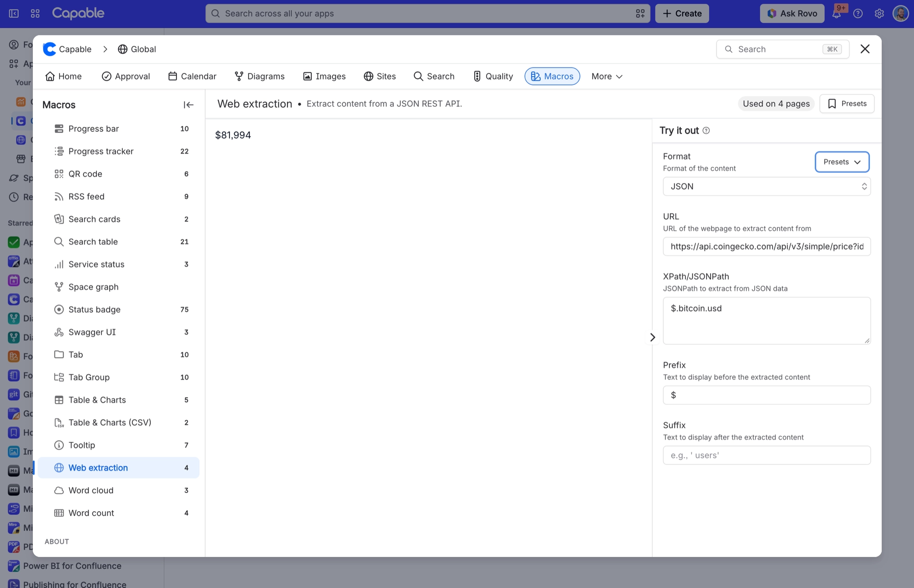
Task: Select the Word count macro
Action: [118, 513]
